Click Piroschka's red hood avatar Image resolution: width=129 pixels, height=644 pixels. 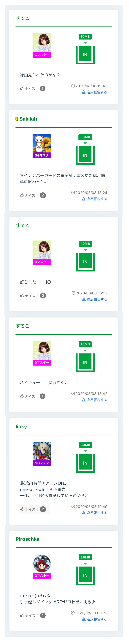point(42,564)
